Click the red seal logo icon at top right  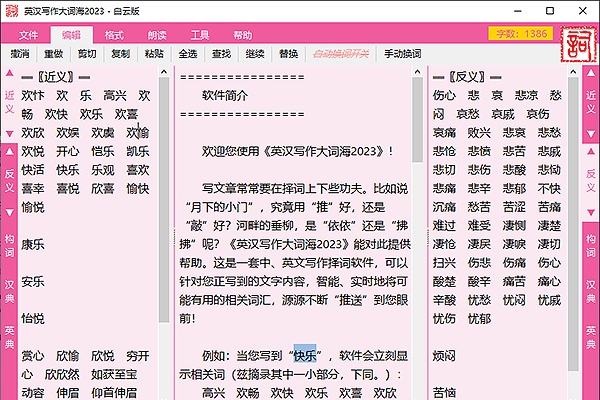pos(578,44)
